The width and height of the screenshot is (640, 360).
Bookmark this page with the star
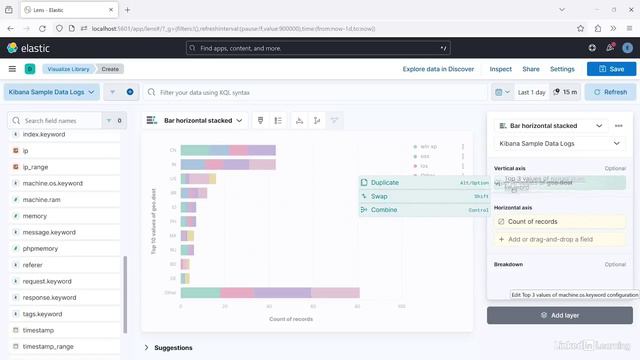pyautogui.click(x=580, y=29)
